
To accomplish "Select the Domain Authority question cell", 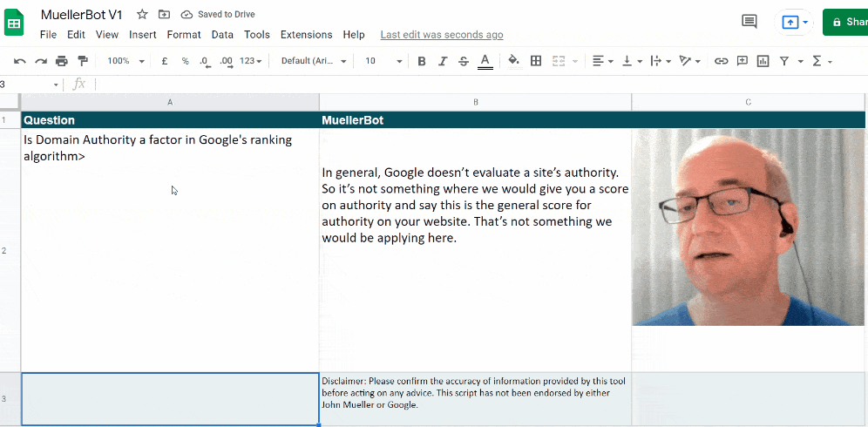I will click(170, 250).
